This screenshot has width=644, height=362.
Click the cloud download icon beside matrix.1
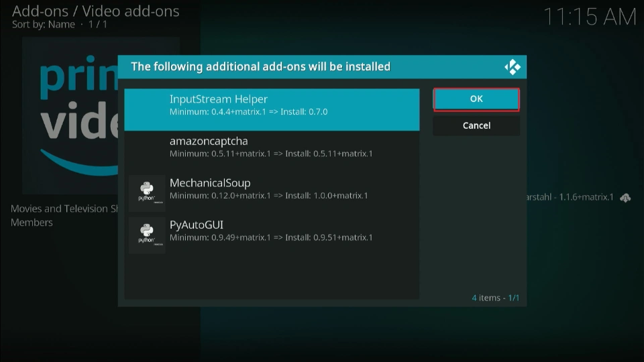[x=625, y=198]
